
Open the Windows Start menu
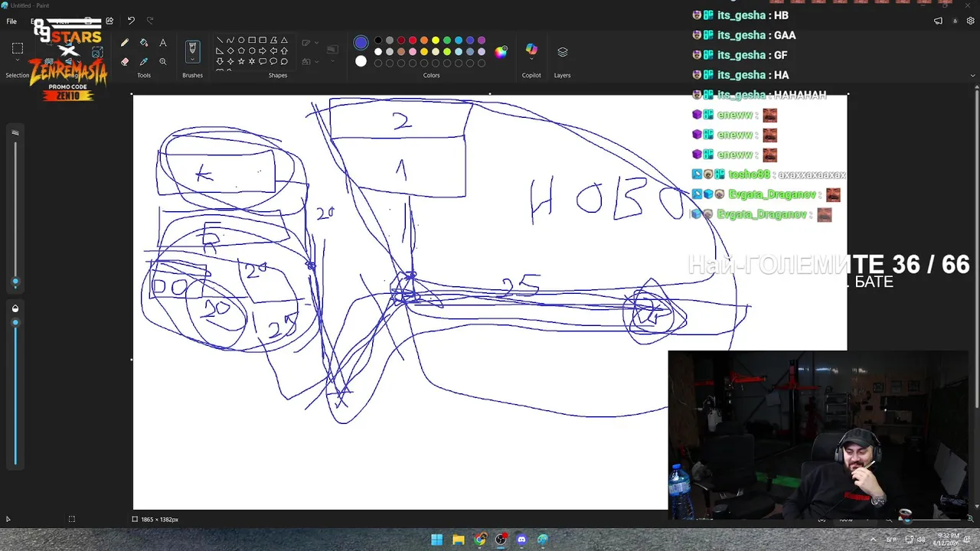[x=436, y=540]
